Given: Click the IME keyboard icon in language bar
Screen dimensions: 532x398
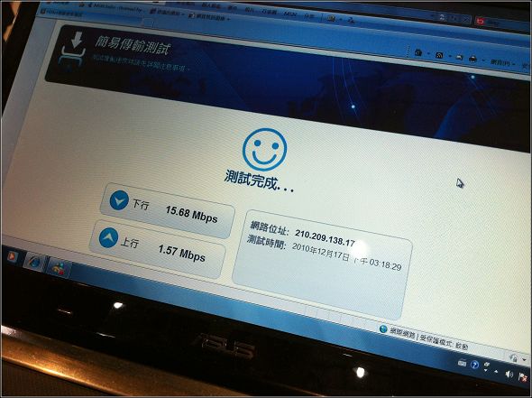Looking at the screenshot, I should click(462, 364).
